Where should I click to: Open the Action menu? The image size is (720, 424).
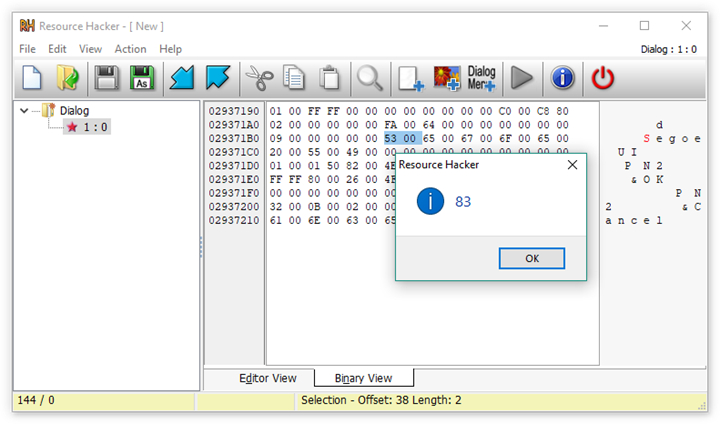click(x=130, y=49)
